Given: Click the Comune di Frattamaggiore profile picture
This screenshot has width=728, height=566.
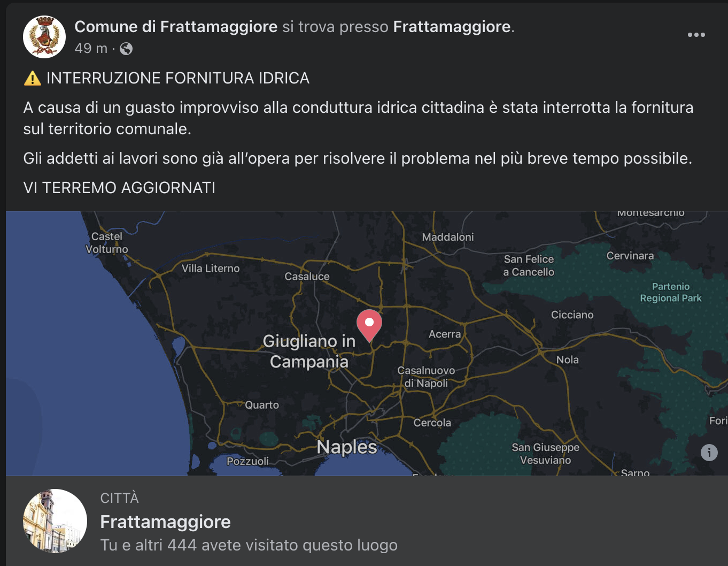Looking at the screenshot, I should [x=44, y=36].
